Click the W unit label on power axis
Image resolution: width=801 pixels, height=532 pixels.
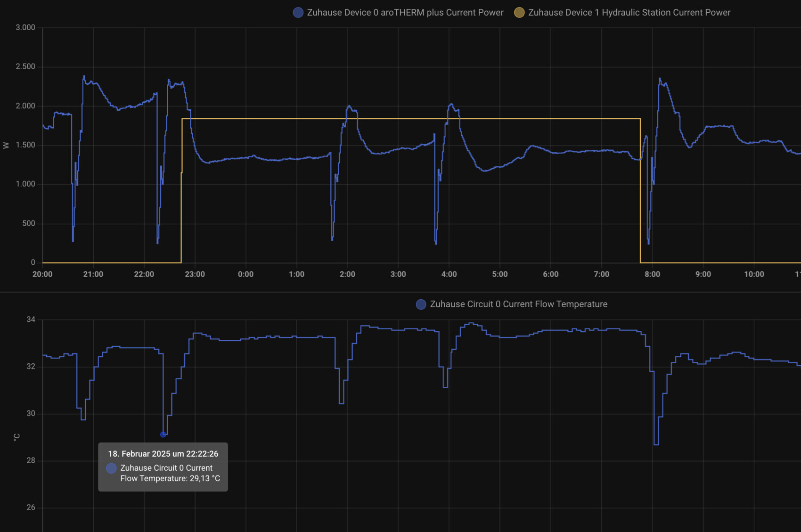coord(6,145)
